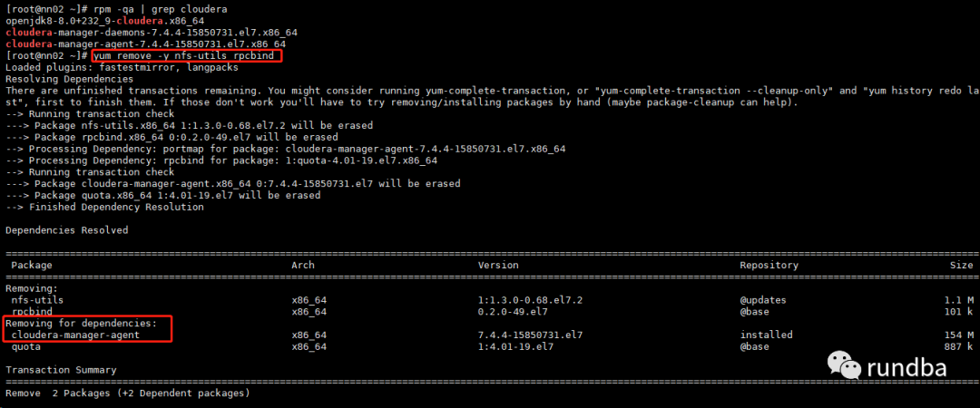The image size is (980, 408).
Task: Click the openjdk8 package output line
Action: (x=120, y=19)
